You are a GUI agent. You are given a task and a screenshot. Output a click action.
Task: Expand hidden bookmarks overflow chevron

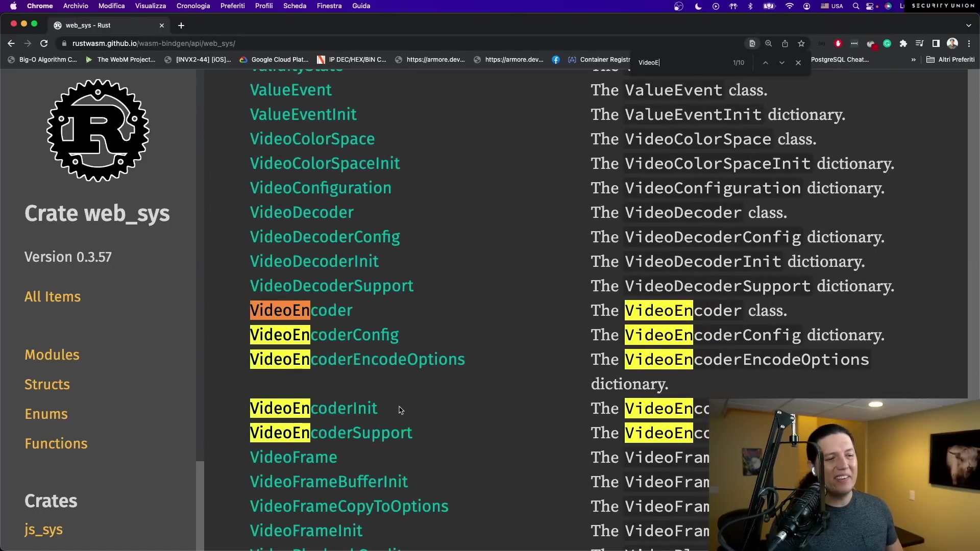click(913, 60)
